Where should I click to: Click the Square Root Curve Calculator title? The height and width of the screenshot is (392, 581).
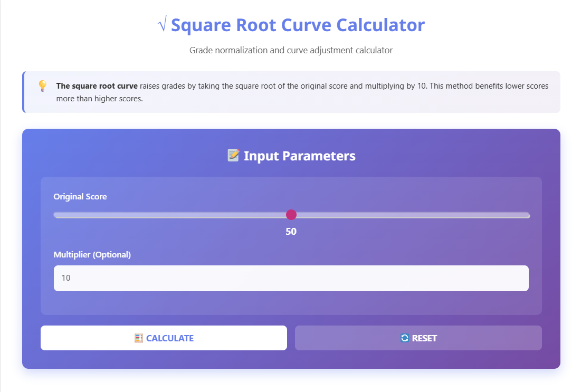pos(298,25)
